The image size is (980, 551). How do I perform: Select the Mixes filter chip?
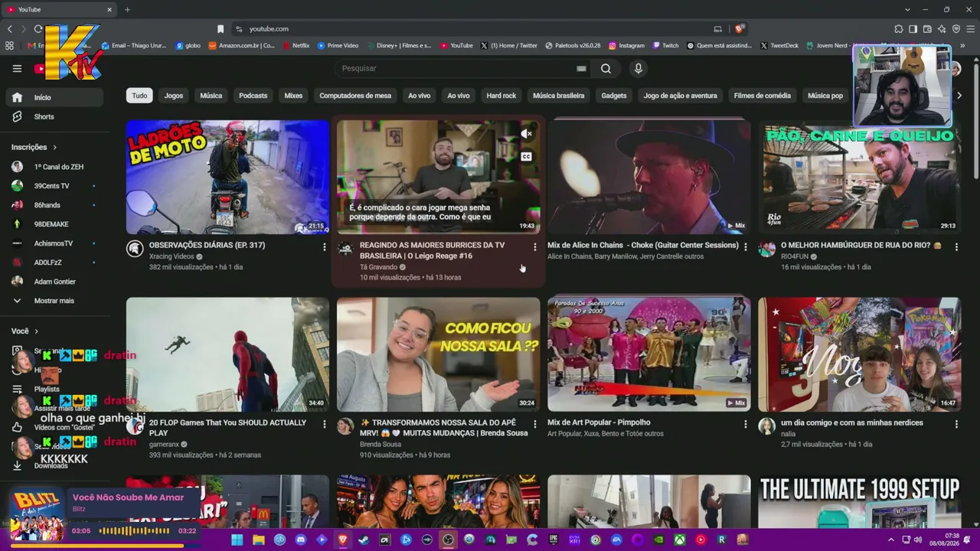click(293, 96)
